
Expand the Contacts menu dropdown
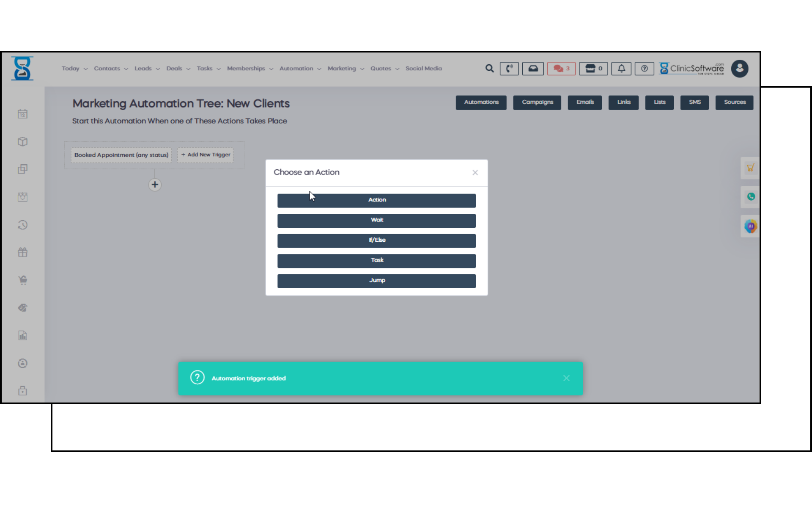[x=111, y=69]
